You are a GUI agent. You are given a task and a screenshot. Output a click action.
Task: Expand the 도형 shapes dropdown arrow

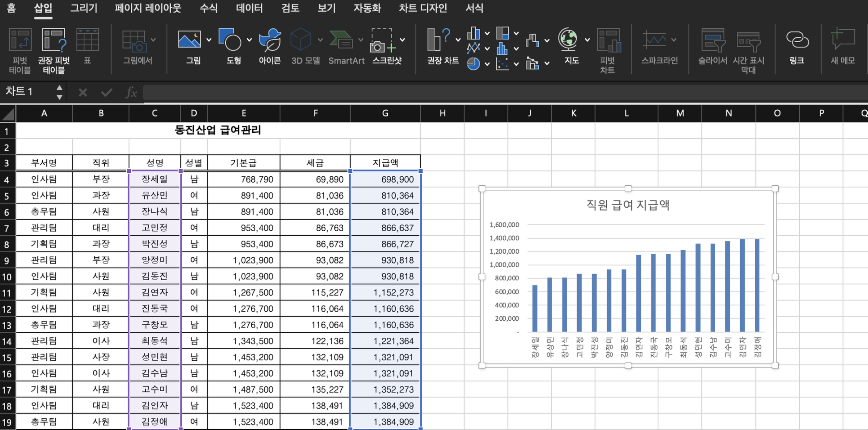pyautogui.click(x=249, y=40)
